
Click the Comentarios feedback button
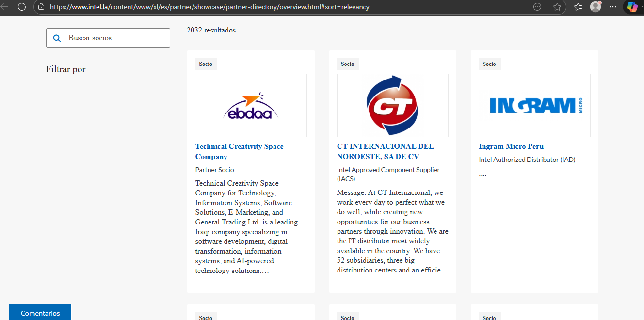click(x=40, y=313)
